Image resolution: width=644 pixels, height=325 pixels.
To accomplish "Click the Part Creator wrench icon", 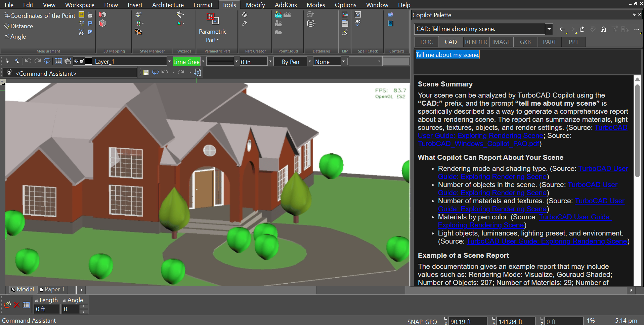I will pyautogui.click(x=245, y=24).
